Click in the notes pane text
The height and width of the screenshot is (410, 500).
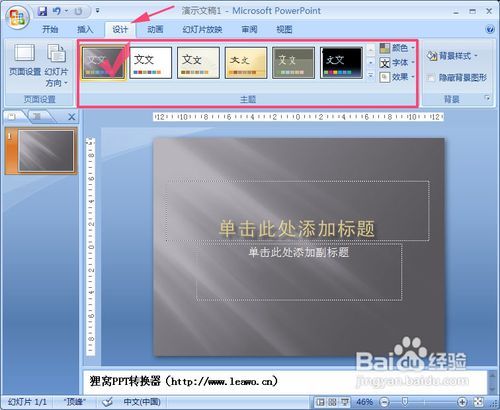point(183,381)
